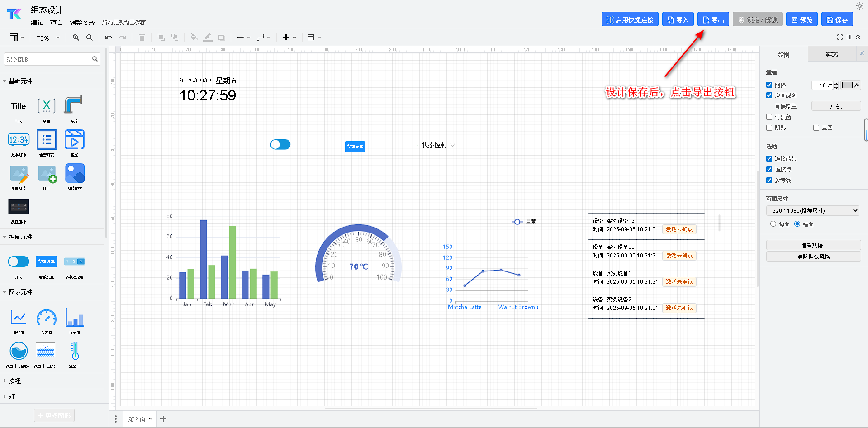
Task: Click the 导出 export button
Action: [x=713, y=19]
